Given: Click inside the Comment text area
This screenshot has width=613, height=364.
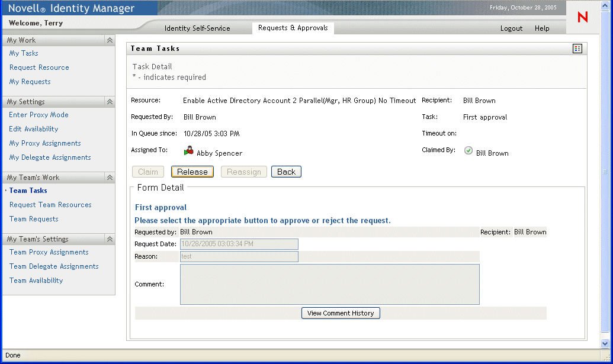Looking at the screenshot, I should 329,284.
